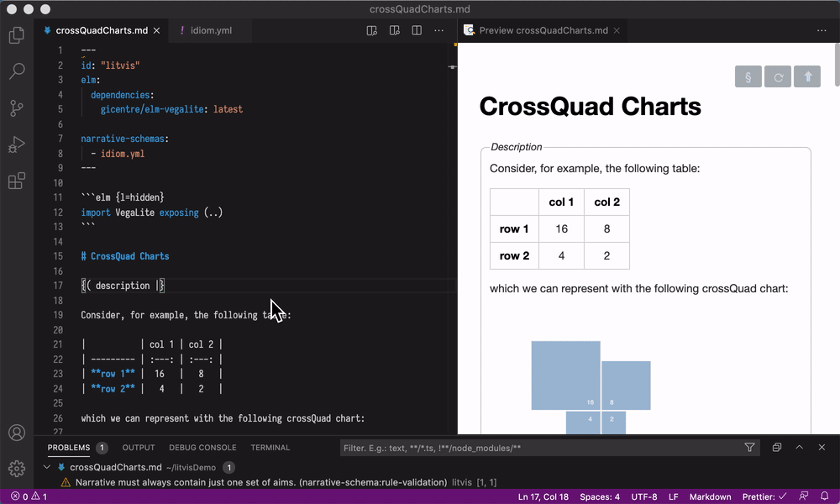Click the CrossQuad Charts preview heading
The height and width of the screenshot is (504, 840).
pyautogui.click(x=590, y=106)
